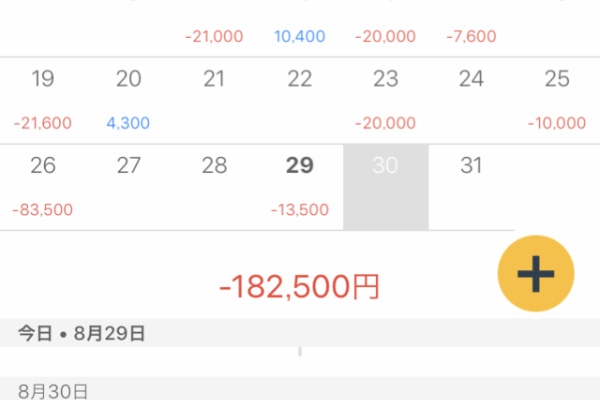Image resolution: width=600 pixels, height=400 pixels.
Task: Tap the blue 10,400 income amount
Action: point(300,36)
